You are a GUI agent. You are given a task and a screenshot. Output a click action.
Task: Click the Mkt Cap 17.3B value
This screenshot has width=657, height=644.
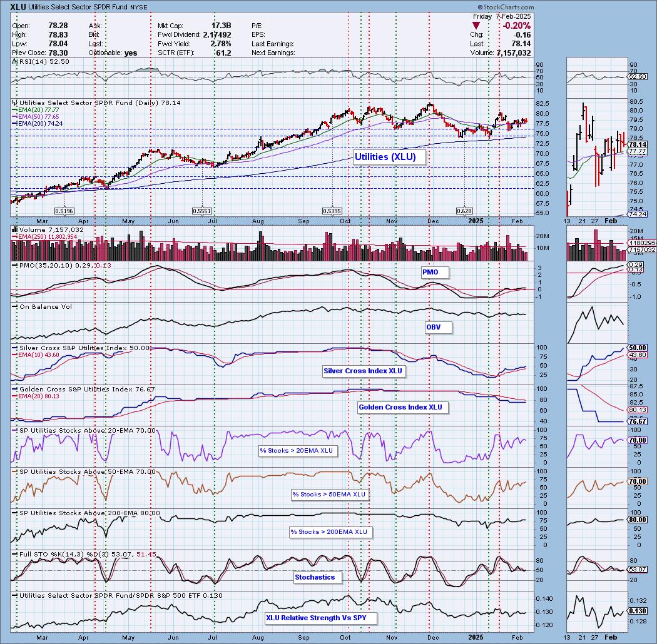point(222,26)
